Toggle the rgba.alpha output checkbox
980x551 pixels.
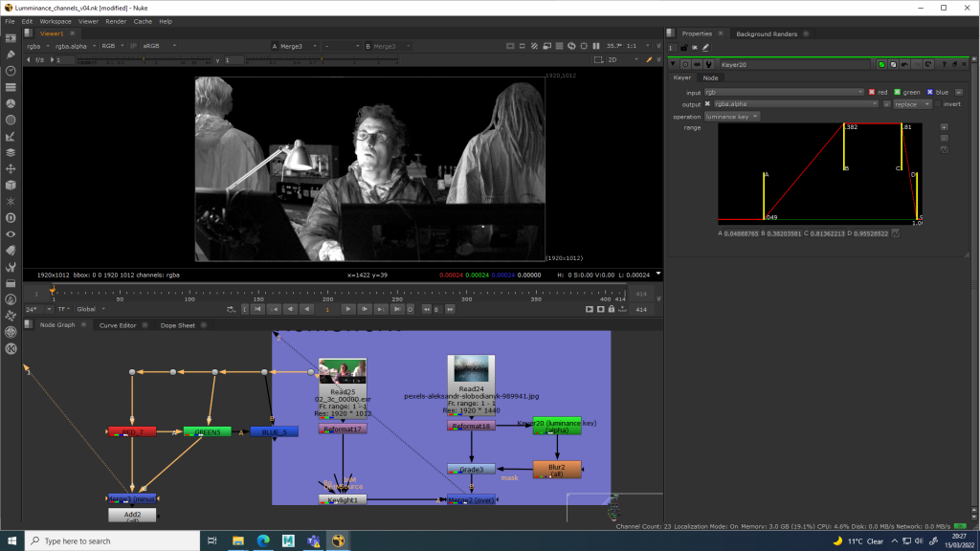[x=707, y=103]
